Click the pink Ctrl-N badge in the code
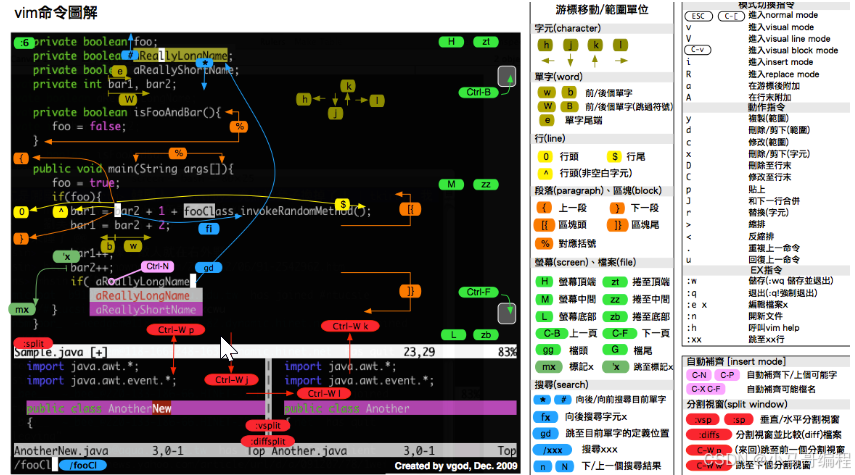855x475 pixels. (x=157, y=266)
